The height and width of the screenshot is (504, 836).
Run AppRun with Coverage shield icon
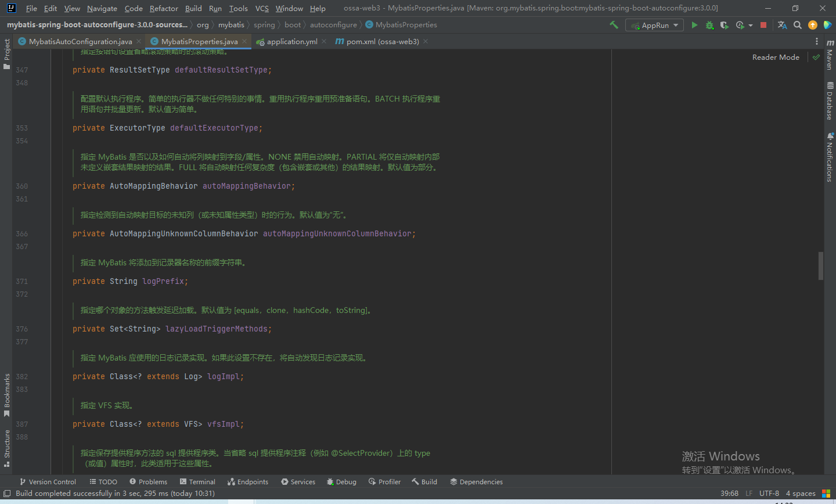point(724,25)
